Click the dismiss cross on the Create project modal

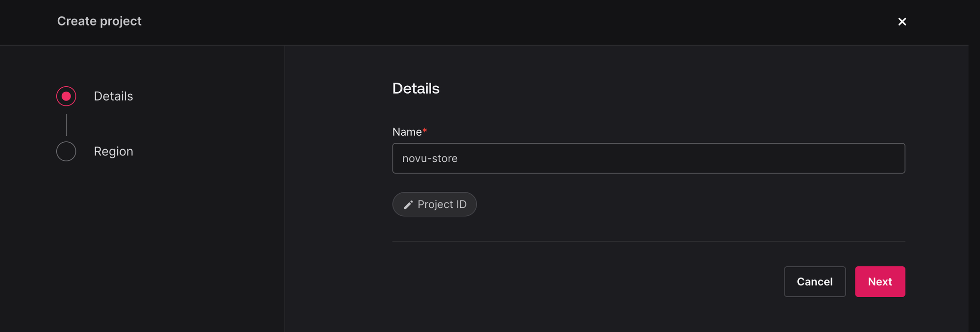tap(902, 22)
